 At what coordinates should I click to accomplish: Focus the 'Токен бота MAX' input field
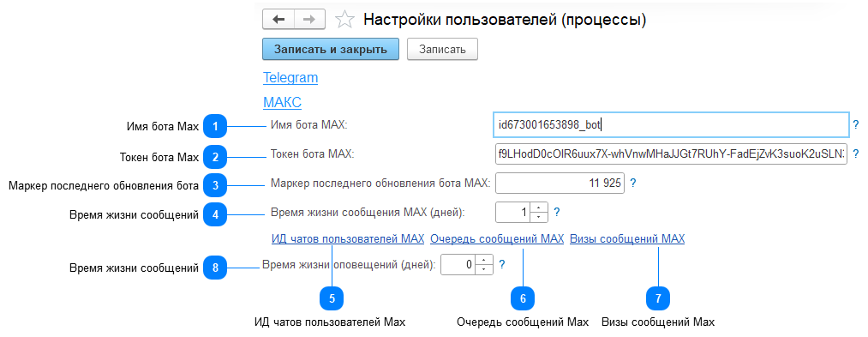pos(671,153)
